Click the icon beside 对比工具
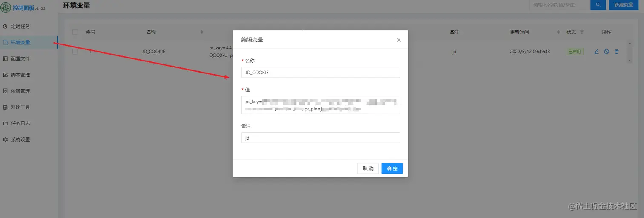 click(x=5, y=107)
